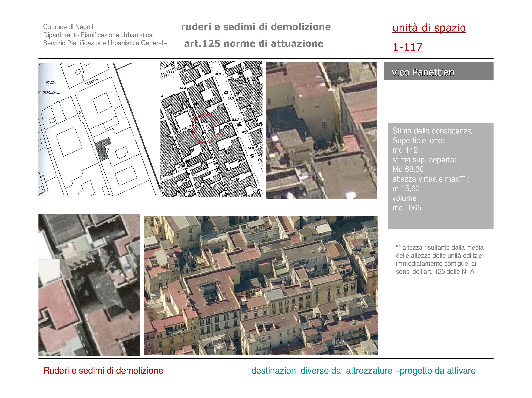Click 'sensi dell'art. 125 delle NTA' line
The height and width of the screenshot is (398, 532).
pos(435,271)
